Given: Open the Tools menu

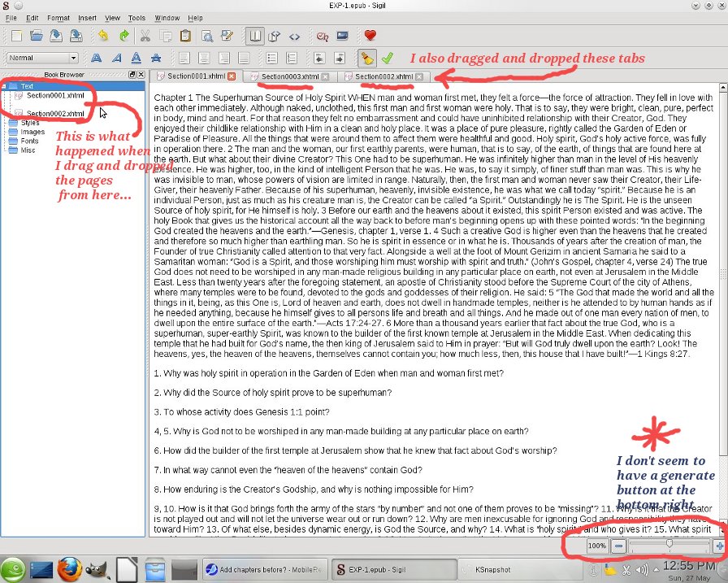Looking at the screenshot, I should [x=136, y=18].
